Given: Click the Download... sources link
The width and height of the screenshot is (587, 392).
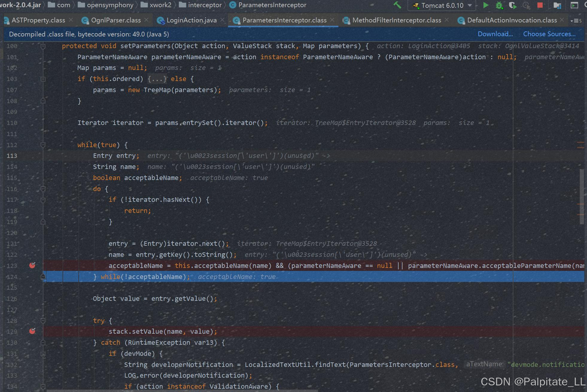Looking at the screenshot, I should click(495, 34).
